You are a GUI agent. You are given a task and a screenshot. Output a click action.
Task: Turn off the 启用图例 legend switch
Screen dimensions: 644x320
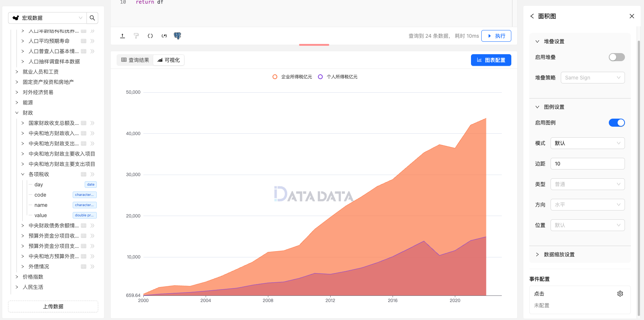pyautogui.click(x=617, y=123)
